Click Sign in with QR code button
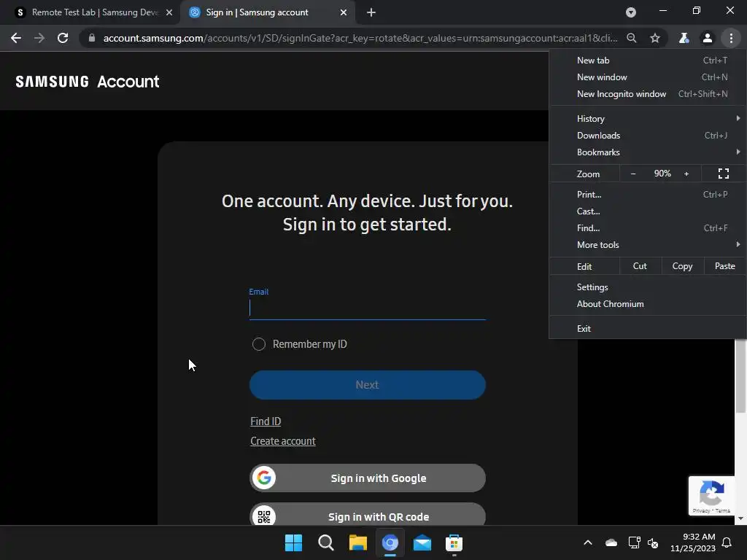This screenshot has width=747, height=560. (x=368, y=515)
